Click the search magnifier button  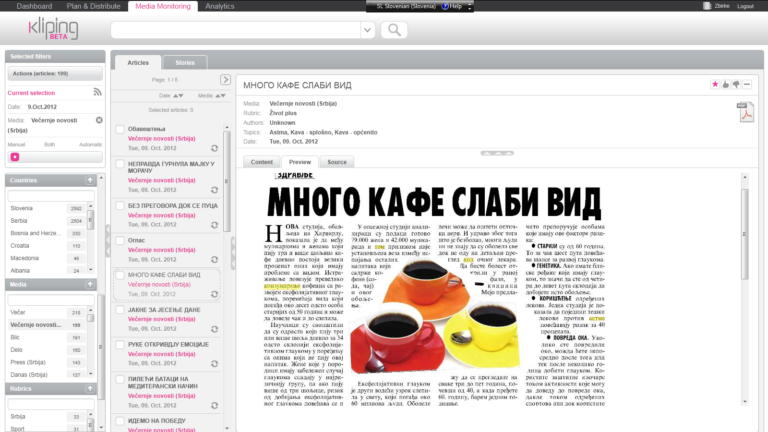pyautogui.click(x=394, y=30)
